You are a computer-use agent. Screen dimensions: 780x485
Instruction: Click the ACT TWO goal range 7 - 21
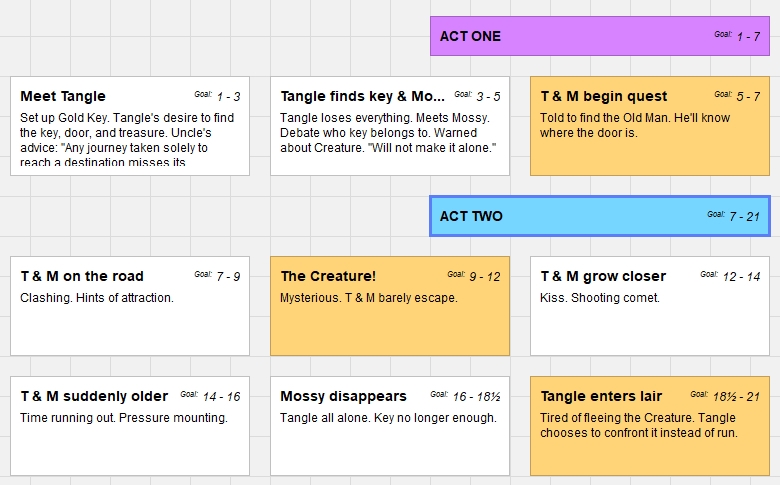[x=745, y=216]
